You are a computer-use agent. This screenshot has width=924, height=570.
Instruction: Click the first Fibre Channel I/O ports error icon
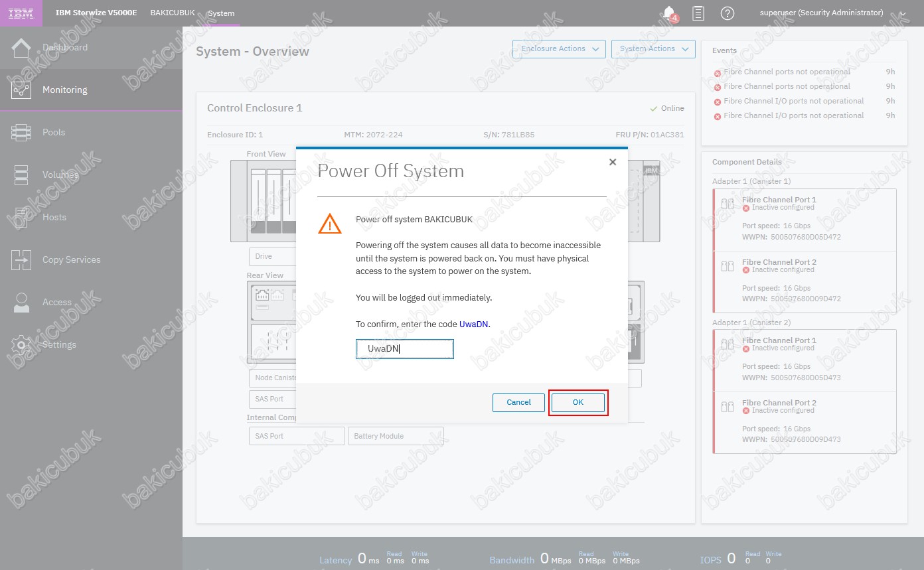(717, 102)
